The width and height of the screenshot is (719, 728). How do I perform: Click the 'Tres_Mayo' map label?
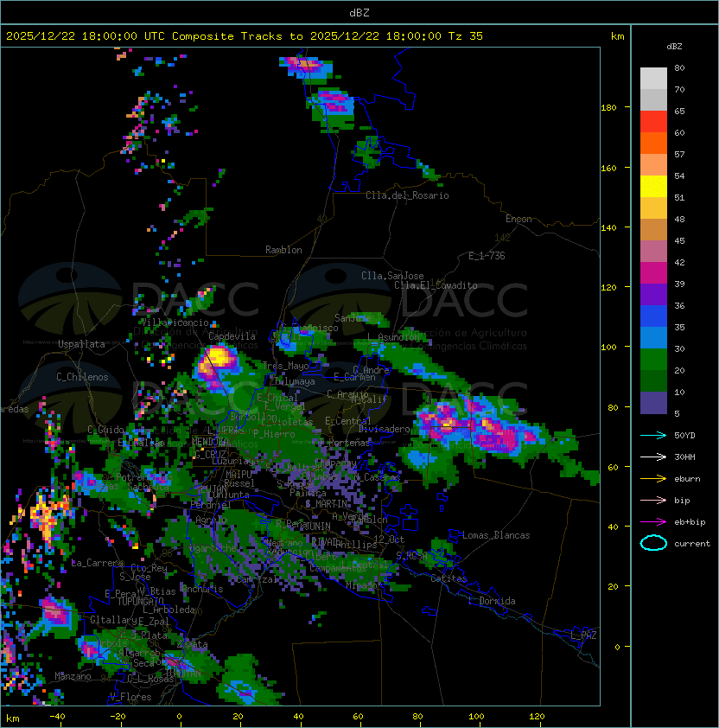(x=285, y=366)
